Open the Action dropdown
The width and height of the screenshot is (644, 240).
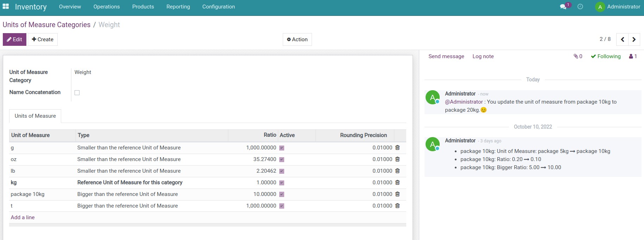(x=297, y=39)
